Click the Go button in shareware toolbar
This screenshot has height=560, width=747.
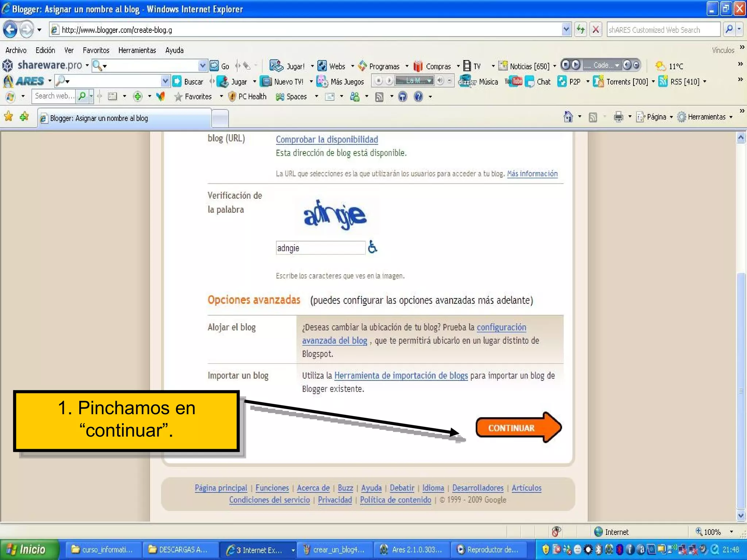220,66
